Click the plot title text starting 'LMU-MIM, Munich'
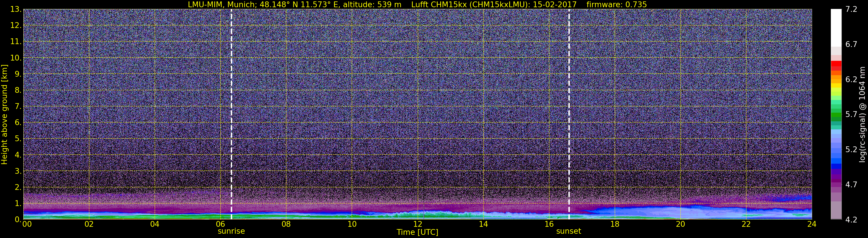 [x=417, y=4]
